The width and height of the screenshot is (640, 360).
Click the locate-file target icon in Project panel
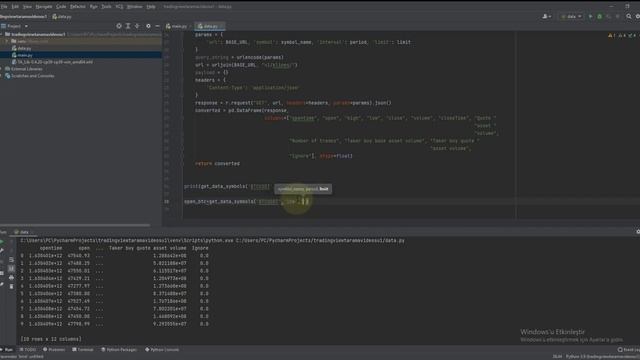click(119, 26)
